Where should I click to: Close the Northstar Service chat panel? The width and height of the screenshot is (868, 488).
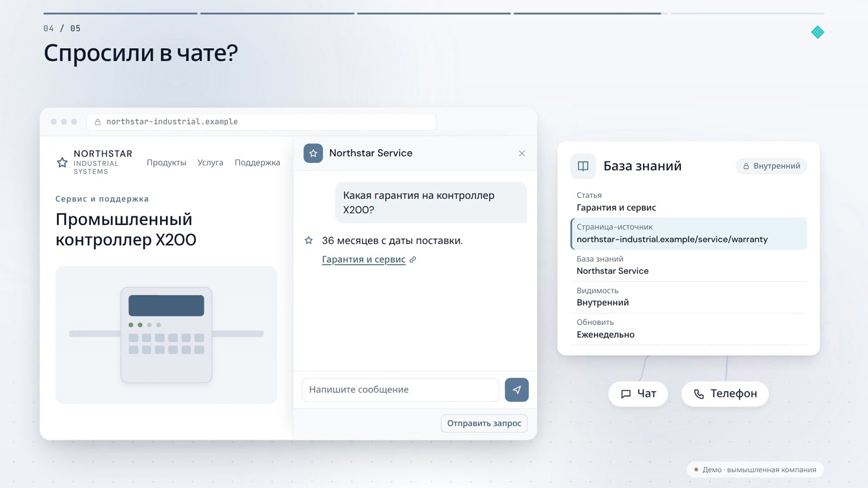coord(522,153)
